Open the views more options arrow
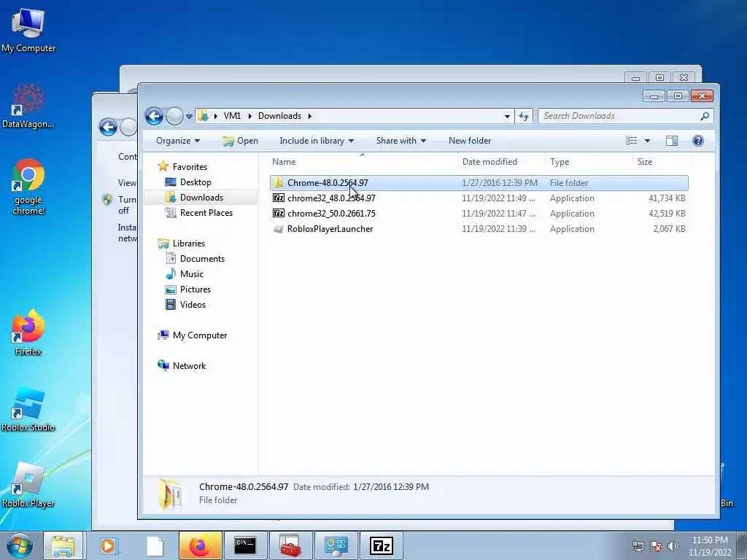This screenshot has height=560, width=747. tap(647, 141)
